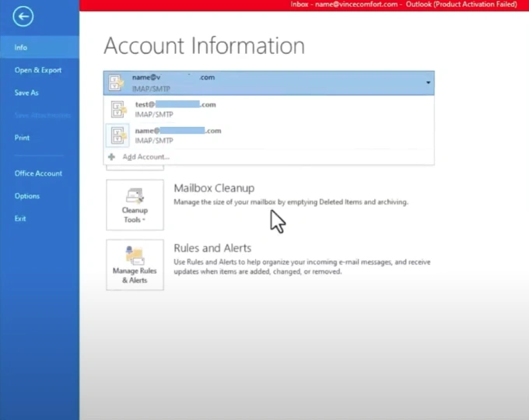Screen dimensions: 529x420
Task: Click the back arrow circle button
Action: coord(23,16)
